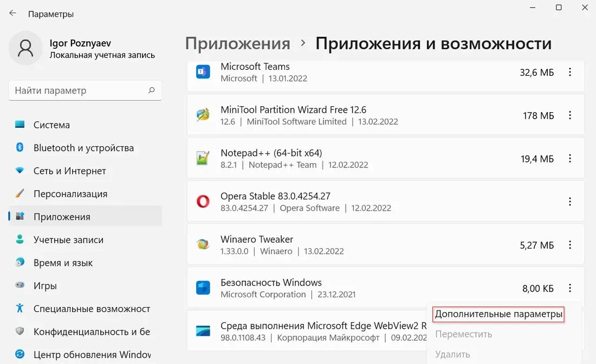The height and width of the screenshot is (364, 596).
Task: Click the Notepad++ (64-bit x64) title
Action: click(x=271, y=153)
